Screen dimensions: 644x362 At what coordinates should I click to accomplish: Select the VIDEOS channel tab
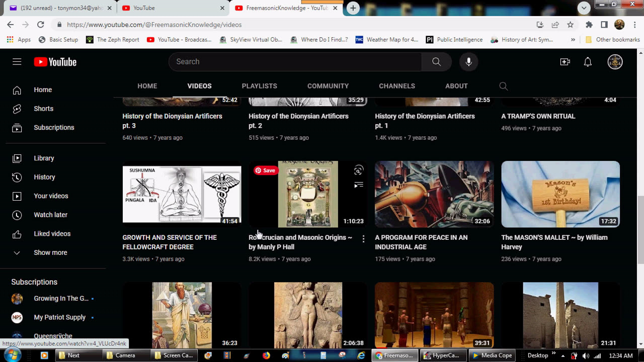tap(199, 86)
